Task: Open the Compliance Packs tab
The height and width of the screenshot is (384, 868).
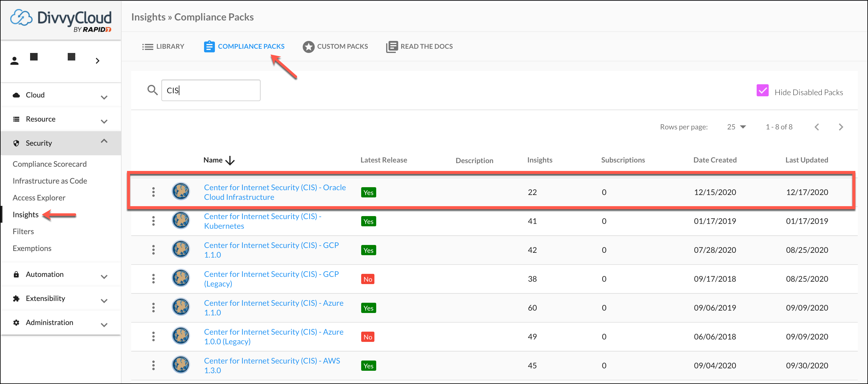Action: pyautogui.click(x=244, y=46)
